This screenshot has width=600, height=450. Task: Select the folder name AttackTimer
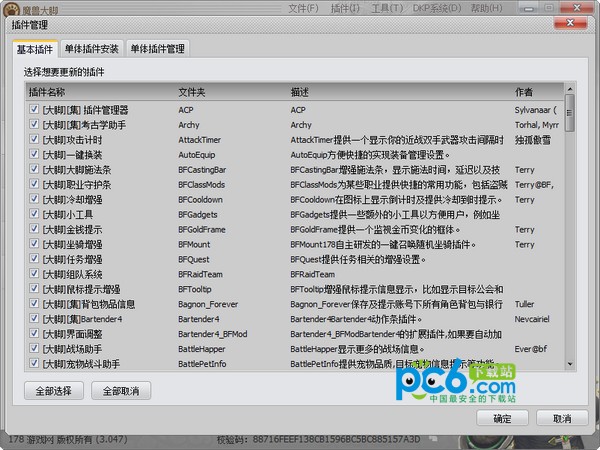coord(199,140)
